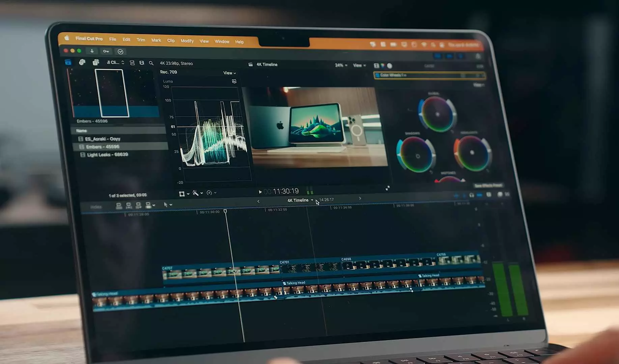
Task: Open the Help menu
Action: point(240,42)
